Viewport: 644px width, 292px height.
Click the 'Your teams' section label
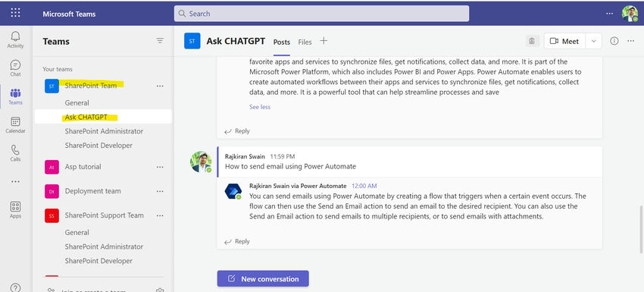tap(58, 69)
